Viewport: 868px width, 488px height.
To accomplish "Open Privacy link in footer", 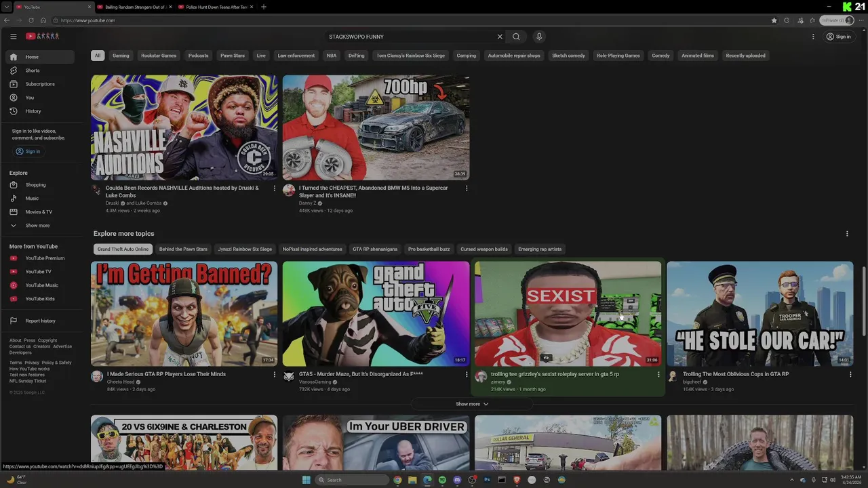I will click(32, 363).
